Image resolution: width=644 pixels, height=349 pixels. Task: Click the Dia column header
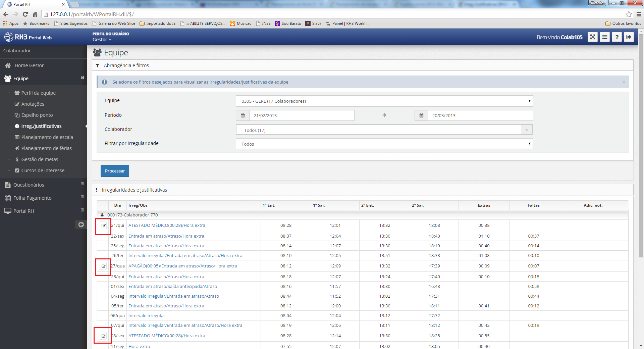pyautogui.click(x=117, y=205)
